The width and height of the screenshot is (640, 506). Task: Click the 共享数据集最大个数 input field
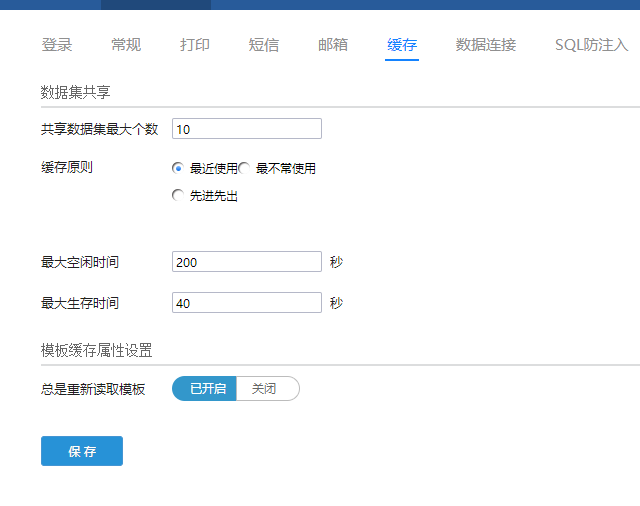click(x=247, y=129)
